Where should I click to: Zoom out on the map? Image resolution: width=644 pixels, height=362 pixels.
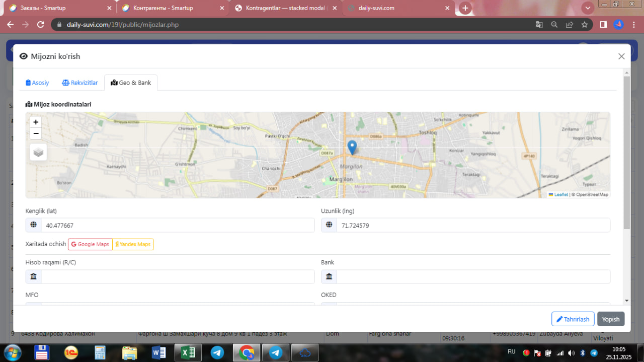click(36, 133)
